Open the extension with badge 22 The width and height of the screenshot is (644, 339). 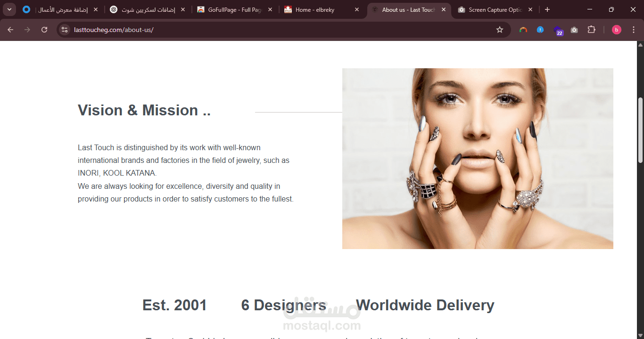558,31
